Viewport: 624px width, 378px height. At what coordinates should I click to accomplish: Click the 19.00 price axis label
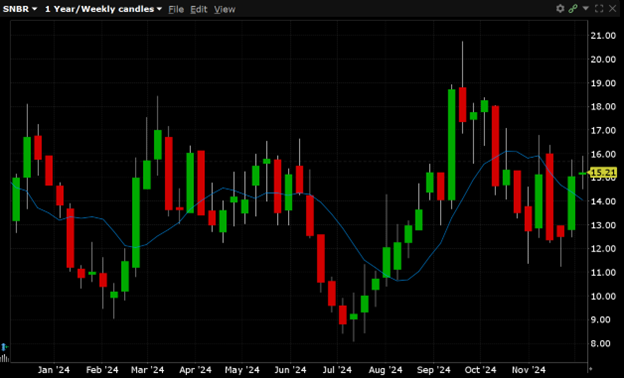point(603,83)
